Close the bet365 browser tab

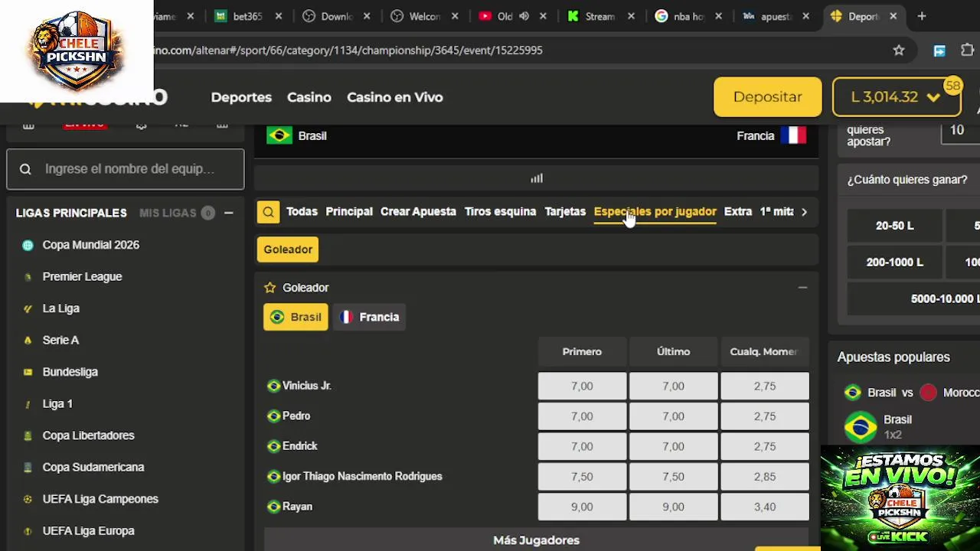279,16
